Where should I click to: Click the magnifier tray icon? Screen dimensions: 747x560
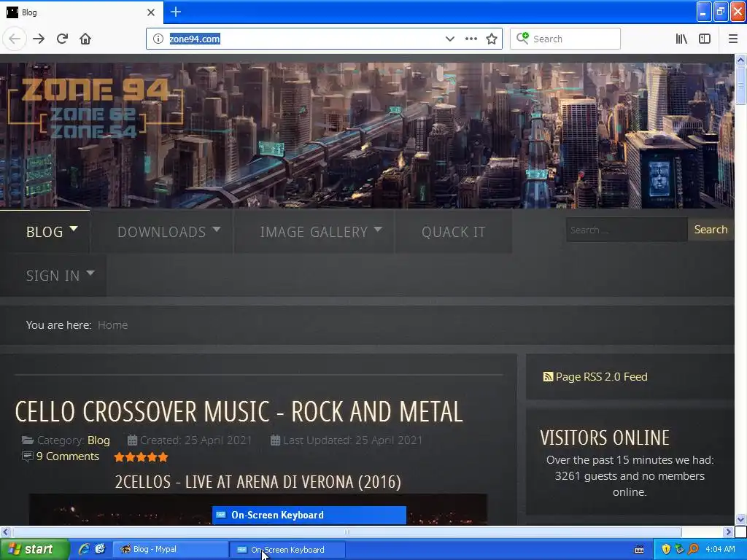693,549
